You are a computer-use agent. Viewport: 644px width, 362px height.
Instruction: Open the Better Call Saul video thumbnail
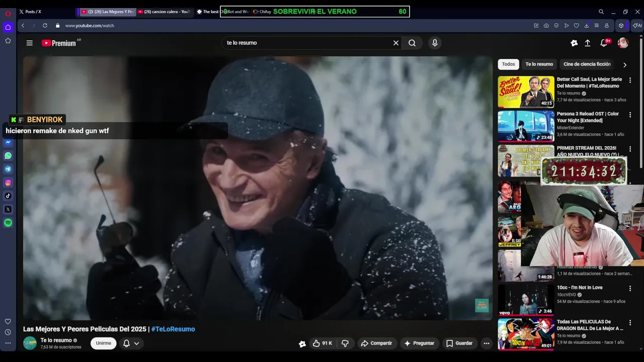point(526,92)
